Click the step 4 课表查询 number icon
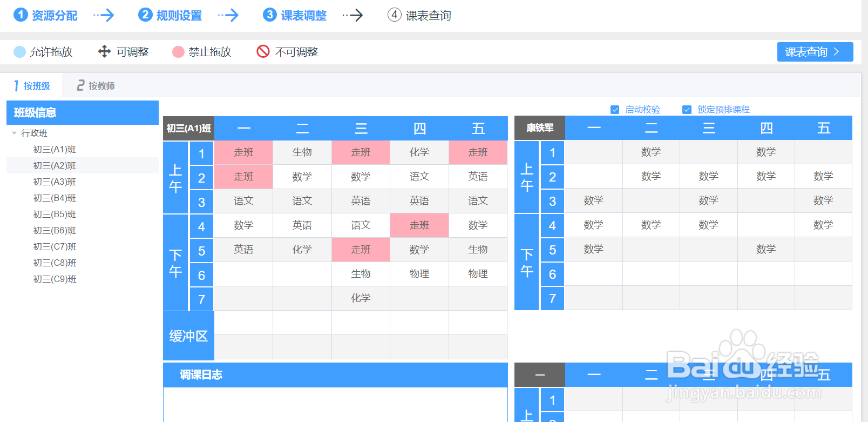This screenshot has width=868, height=422. click(x=395, y=15)
